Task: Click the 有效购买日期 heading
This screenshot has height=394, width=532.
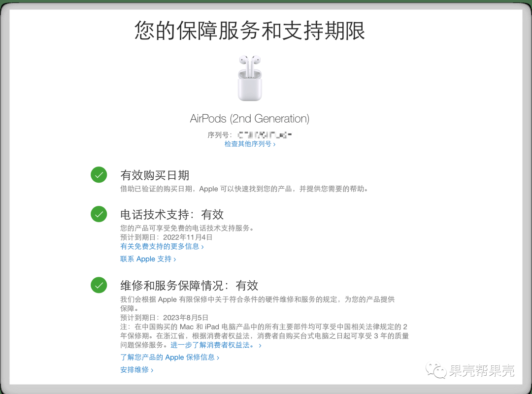Action: coord(155,175)
